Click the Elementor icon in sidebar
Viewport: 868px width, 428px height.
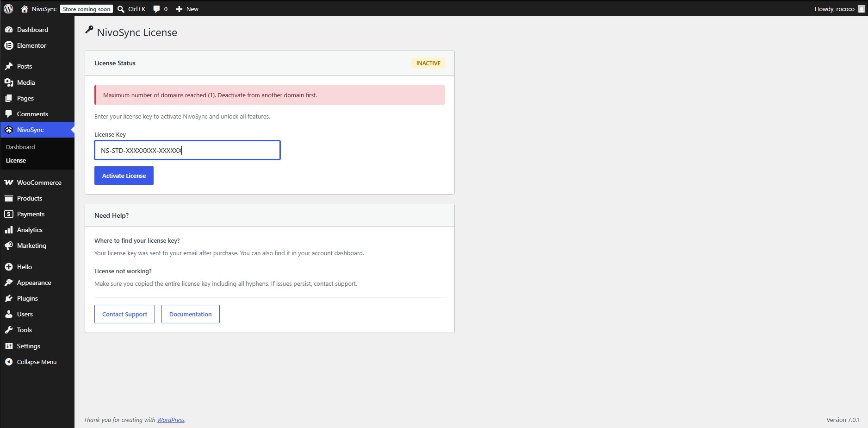click(x=9, y=45)
